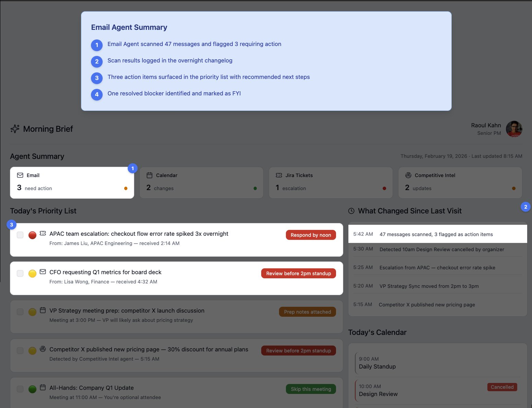
Task: Click the calendar icon on All-Hands item
Action: tap(43, 387)
